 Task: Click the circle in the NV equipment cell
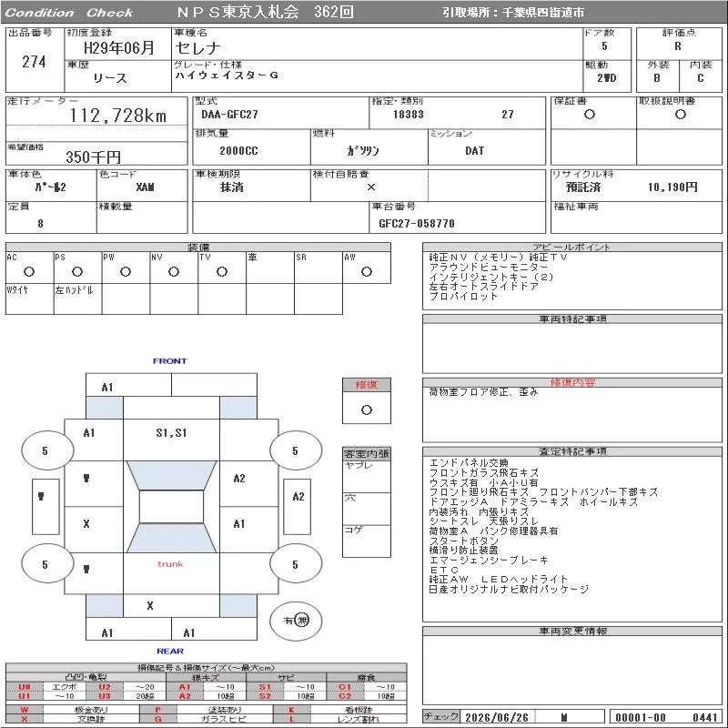pyautogui.click(x=174, y=271)
